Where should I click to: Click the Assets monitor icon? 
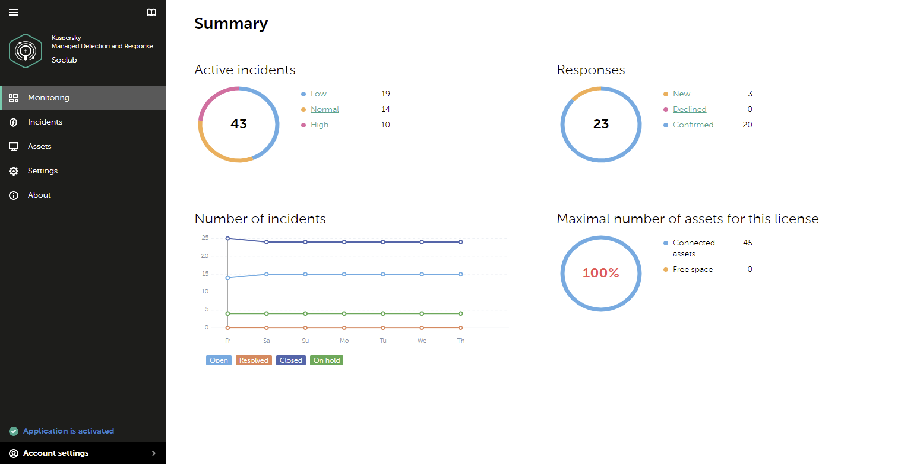14,146
